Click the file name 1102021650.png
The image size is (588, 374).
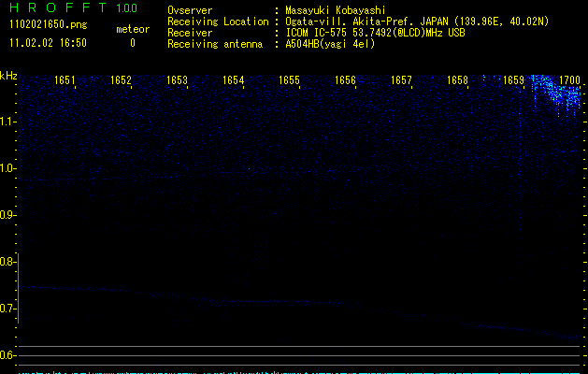pos(49,25)
